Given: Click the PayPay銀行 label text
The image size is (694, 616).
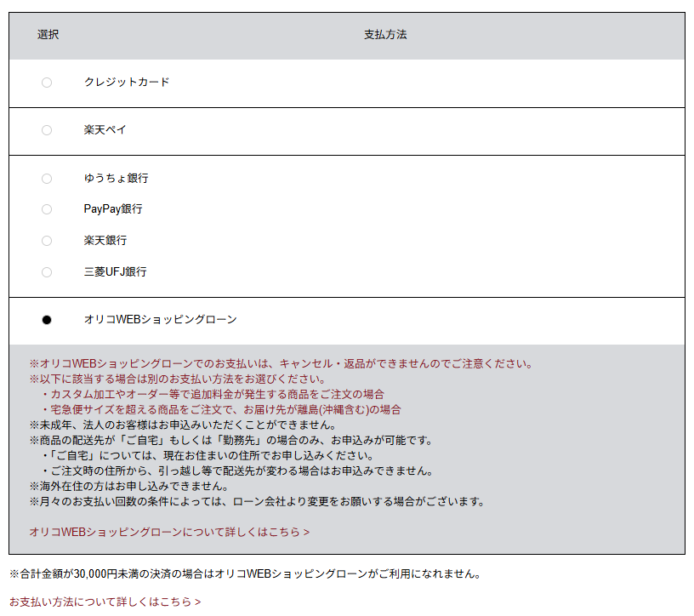Looking at the screenshot, I should (x=113, y=209).
